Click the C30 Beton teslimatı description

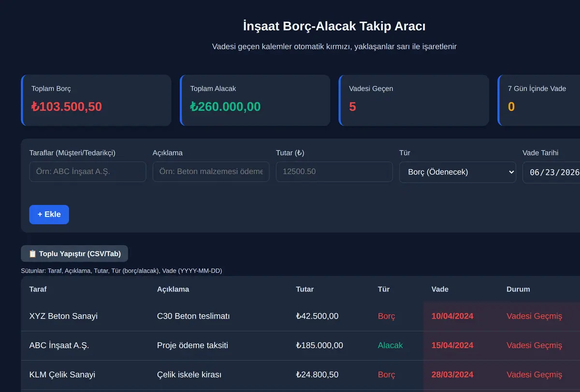(x=193, y=316)
